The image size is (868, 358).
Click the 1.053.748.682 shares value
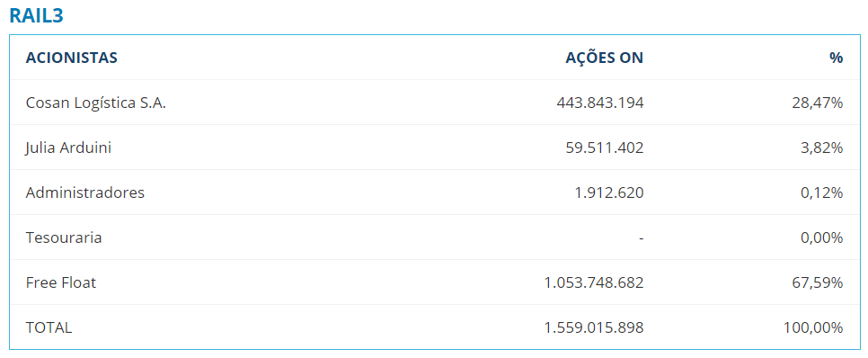[594, 282]
